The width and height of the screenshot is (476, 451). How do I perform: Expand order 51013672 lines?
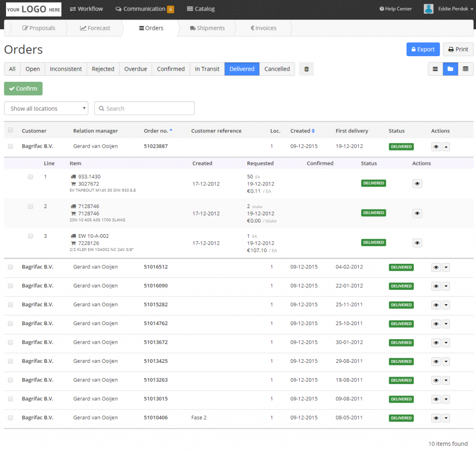point(446,343)
